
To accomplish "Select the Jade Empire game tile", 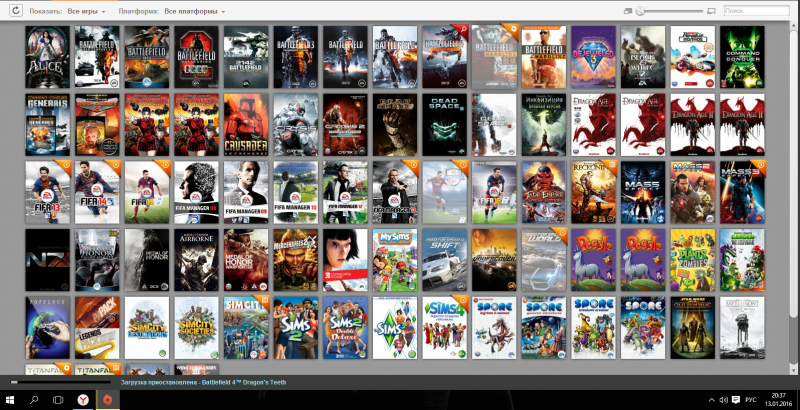I will (x=543, y=192).
